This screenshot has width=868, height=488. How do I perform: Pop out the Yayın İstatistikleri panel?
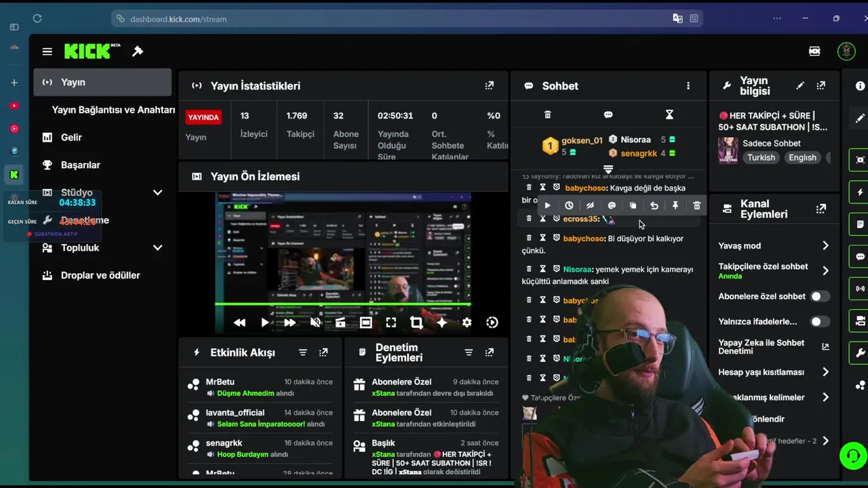point(490,85)
